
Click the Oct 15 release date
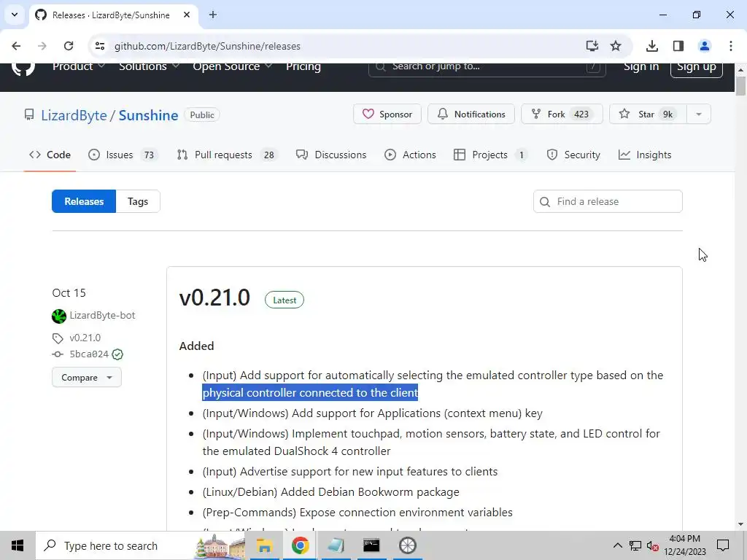69,293
